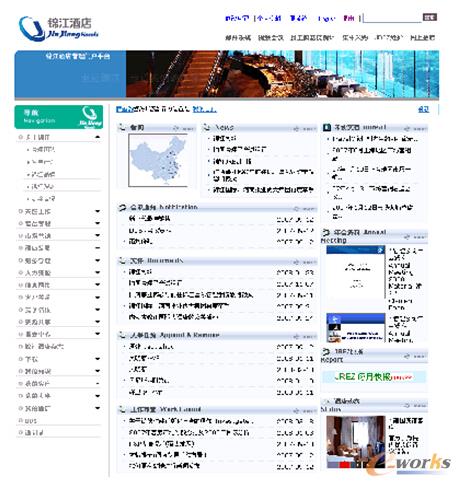Viewport: 461px width, 486px height.
Task: Expand the 人力资源 sidebar group arrow
Action: [x=98, y=273]
